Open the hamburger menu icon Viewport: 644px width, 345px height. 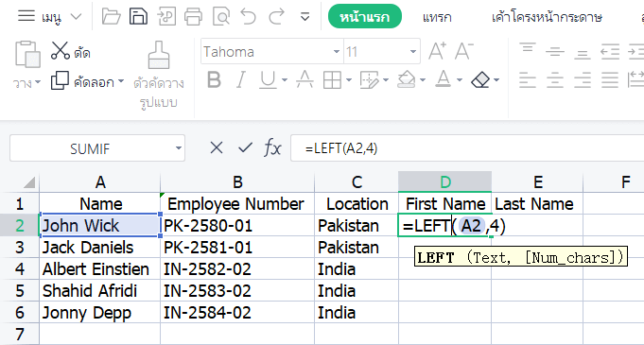click(x=26, y=16)
